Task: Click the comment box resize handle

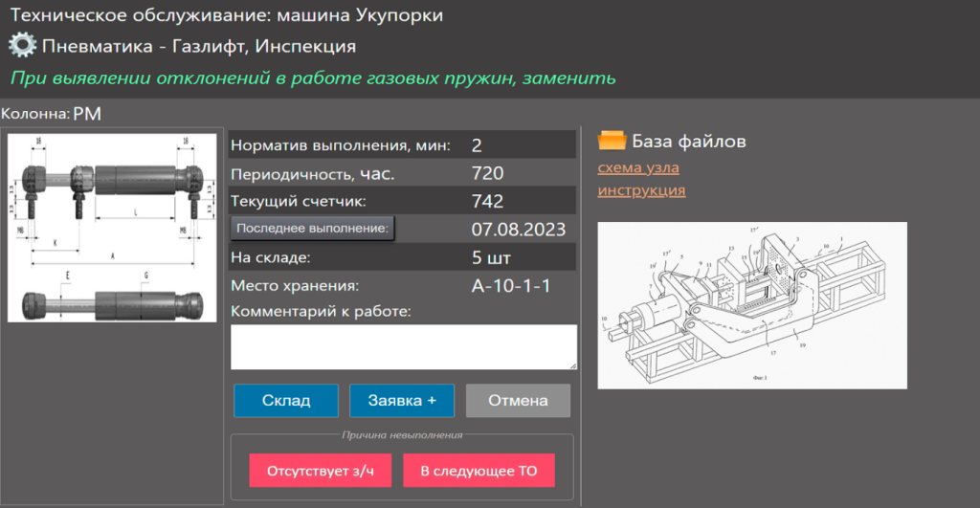Action: coord(572,364)
